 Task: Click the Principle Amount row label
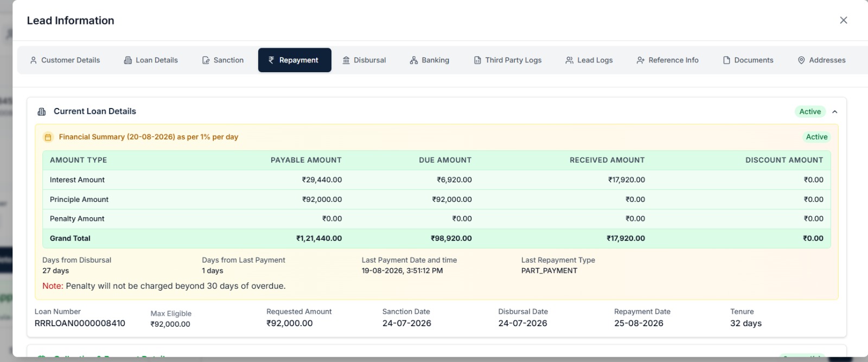point(79,200)
